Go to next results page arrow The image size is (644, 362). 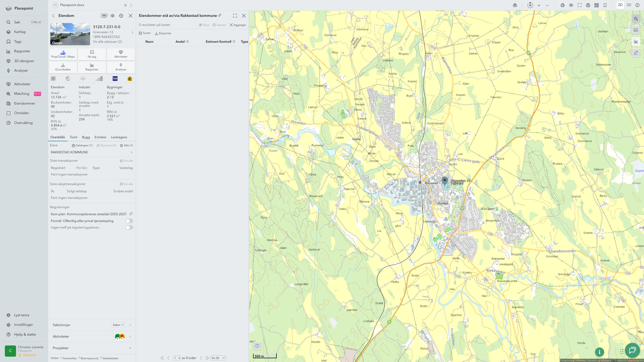click(x=201, y=358)
